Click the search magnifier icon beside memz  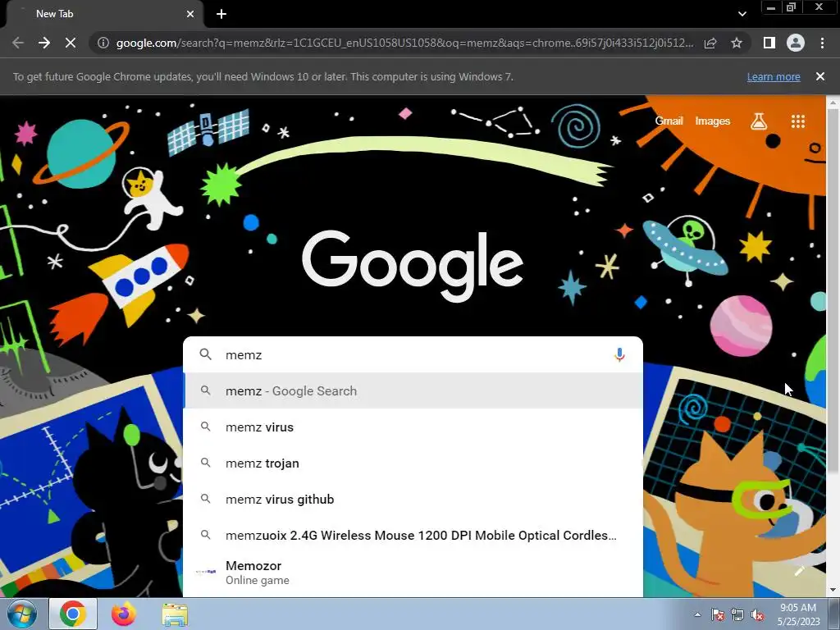pyautogui.click(x=205, y=354)
